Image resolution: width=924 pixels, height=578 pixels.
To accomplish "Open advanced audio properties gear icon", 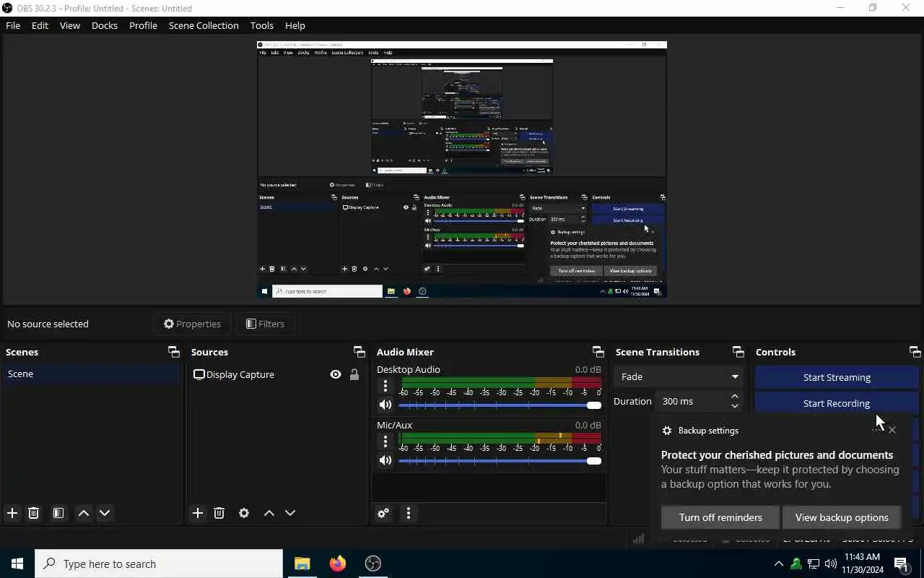I will pyautogui.click(x=383, y=513).
